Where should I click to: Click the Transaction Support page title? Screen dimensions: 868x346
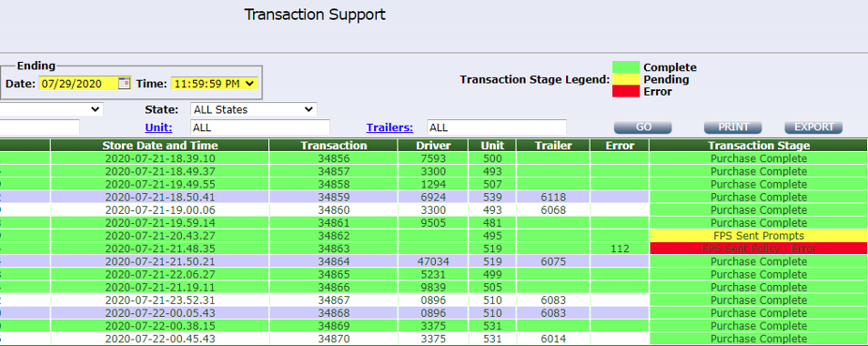click(315, 15)
